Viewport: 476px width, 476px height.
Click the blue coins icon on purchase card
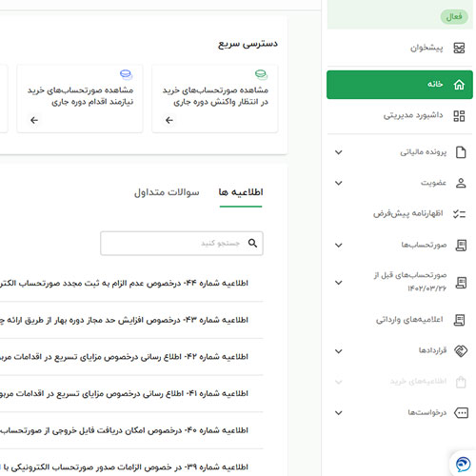126,74
